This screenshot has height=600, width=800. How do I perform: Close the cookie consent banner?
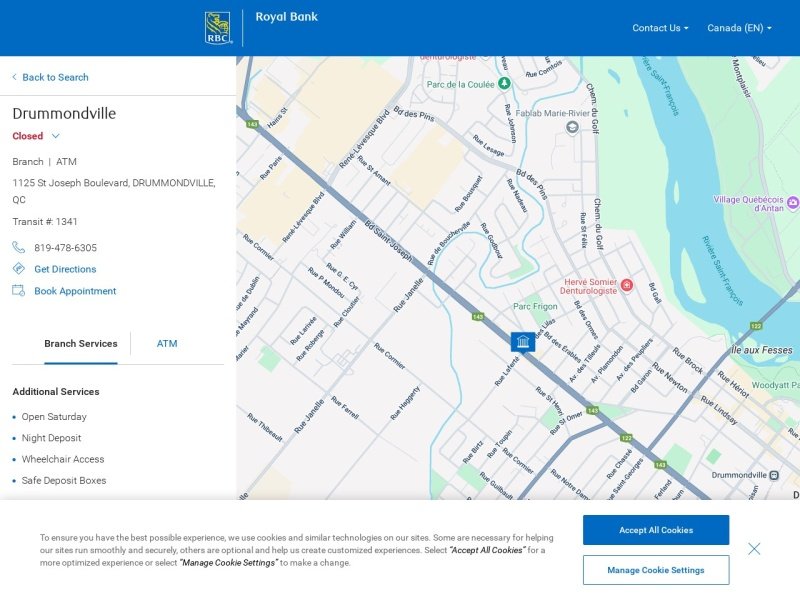(754, 549)
